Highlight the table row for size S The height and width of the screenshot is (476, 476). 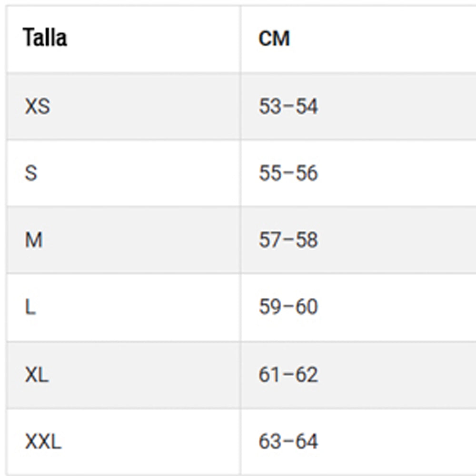coord(143,173)
